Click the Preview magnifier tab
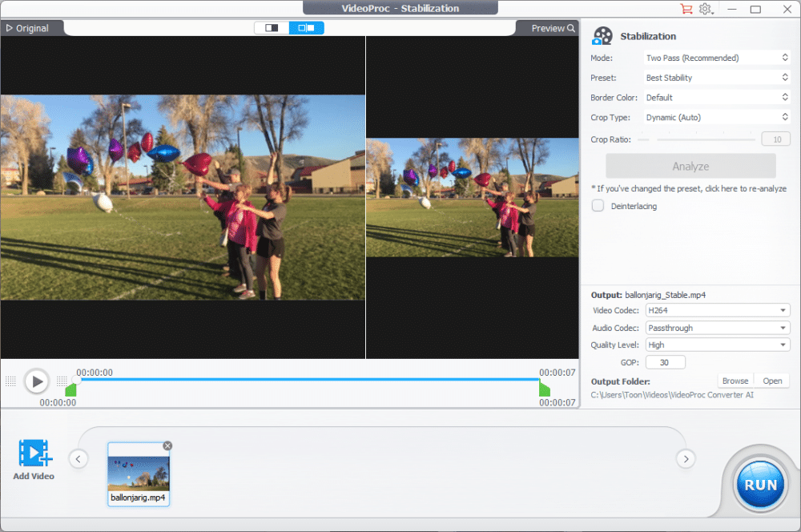 [553, 28]
